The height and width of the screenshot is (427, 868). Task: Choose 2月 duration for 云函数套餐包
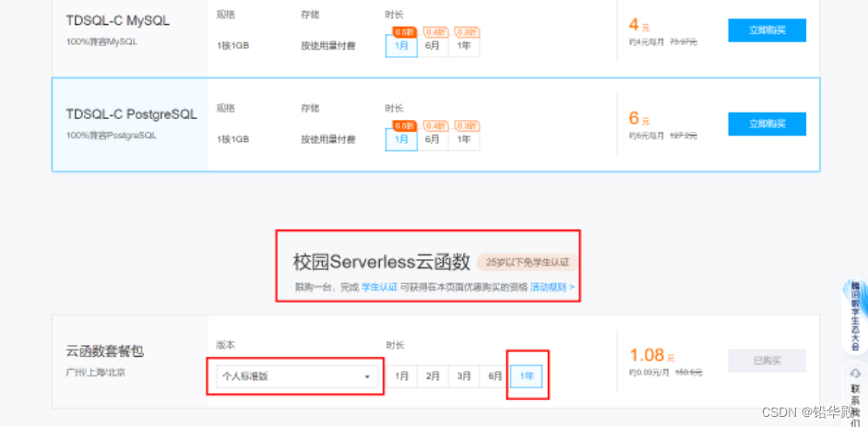pos(433,376)
